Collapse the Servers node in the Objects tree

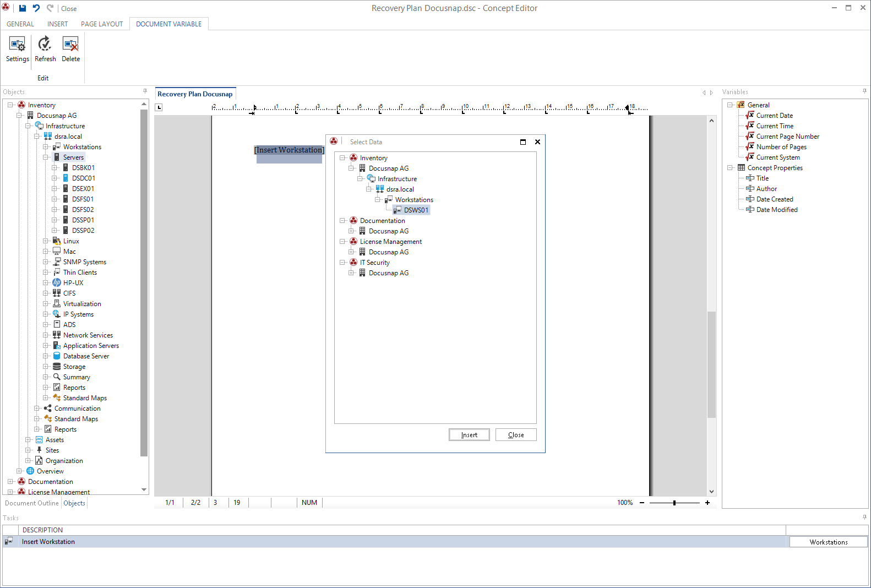[46, 157]
